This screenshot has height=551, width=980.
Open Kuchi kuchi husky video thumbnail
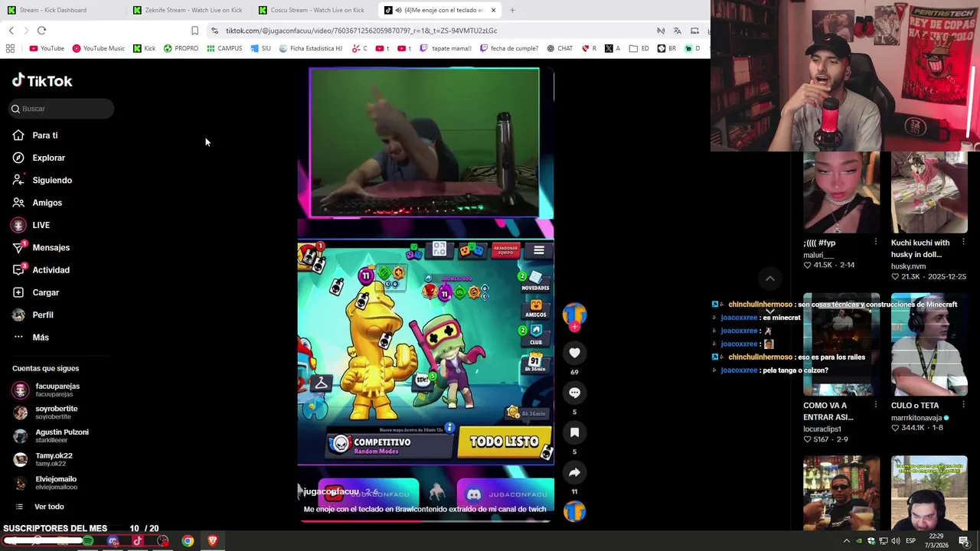929,192
